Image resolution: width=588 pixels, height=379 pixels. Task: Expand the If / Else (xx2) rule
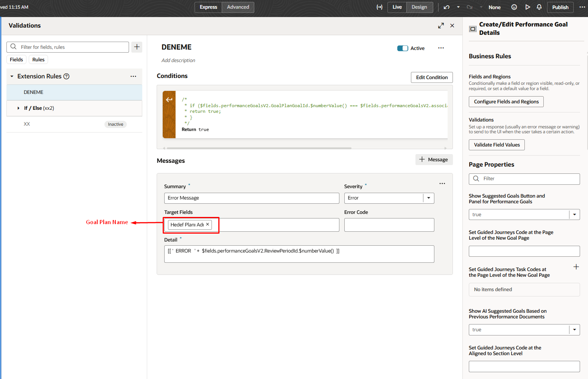click(x=18, y=108)
